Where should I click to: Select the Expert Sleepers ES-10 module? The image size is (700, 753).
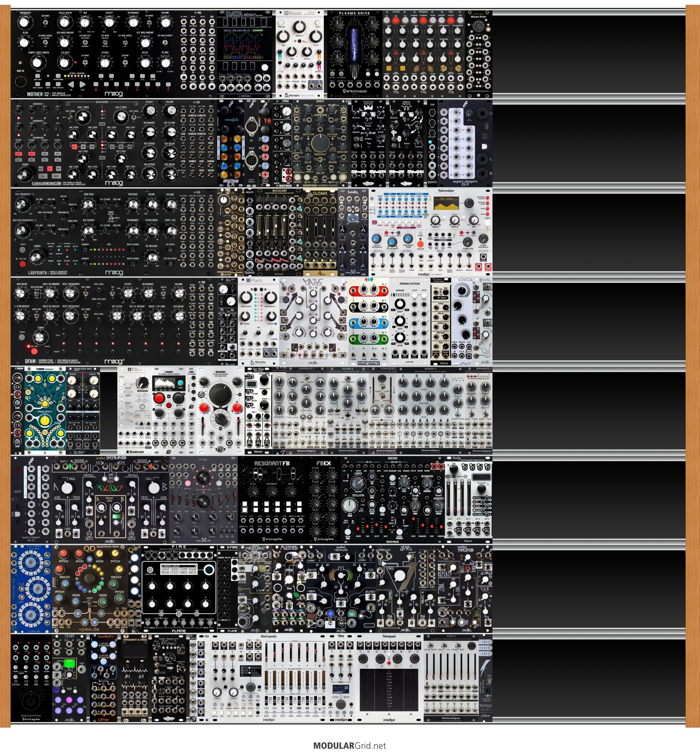[x=31, y=500]
